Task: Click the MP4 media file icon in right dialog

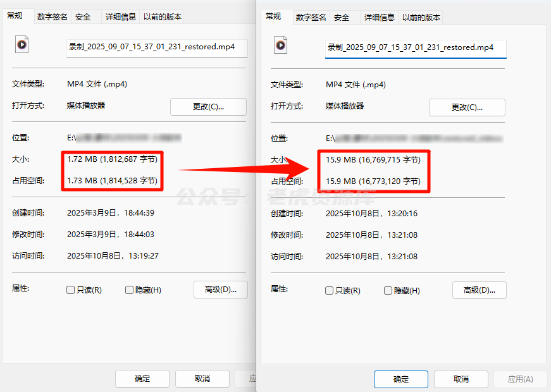Action: tap(280, 45)
